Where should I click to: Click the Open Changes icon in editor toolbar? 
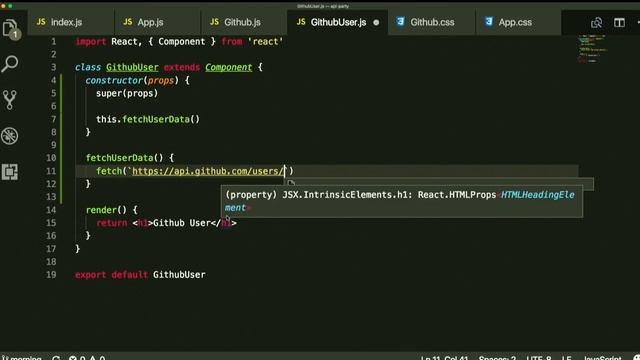pos(596,22)
